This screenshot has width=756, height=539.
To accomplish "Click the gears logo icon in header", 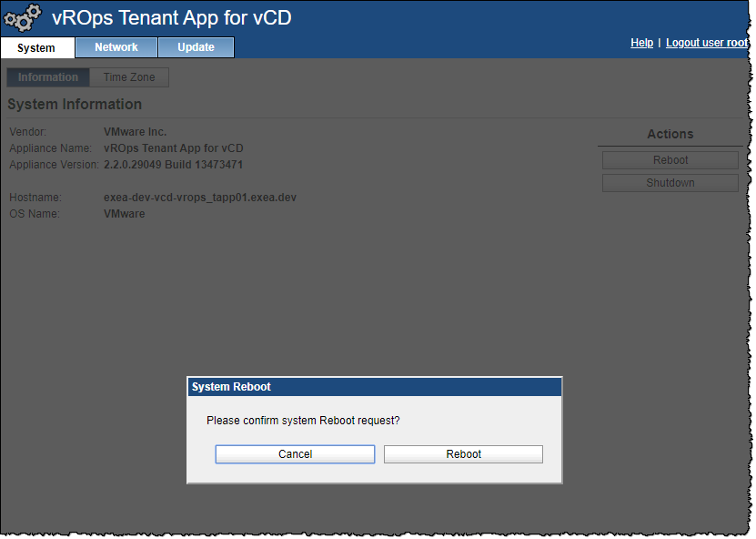I will tap(23, 18).
